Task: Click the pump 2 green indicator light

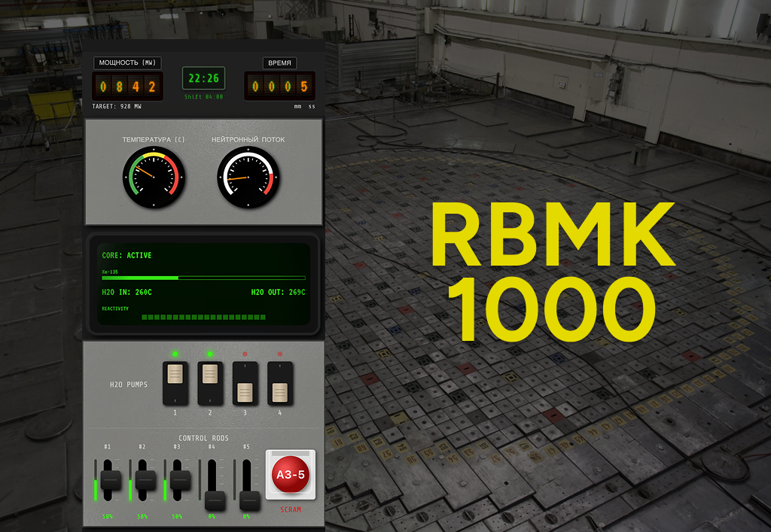Action: click(210, 354)
